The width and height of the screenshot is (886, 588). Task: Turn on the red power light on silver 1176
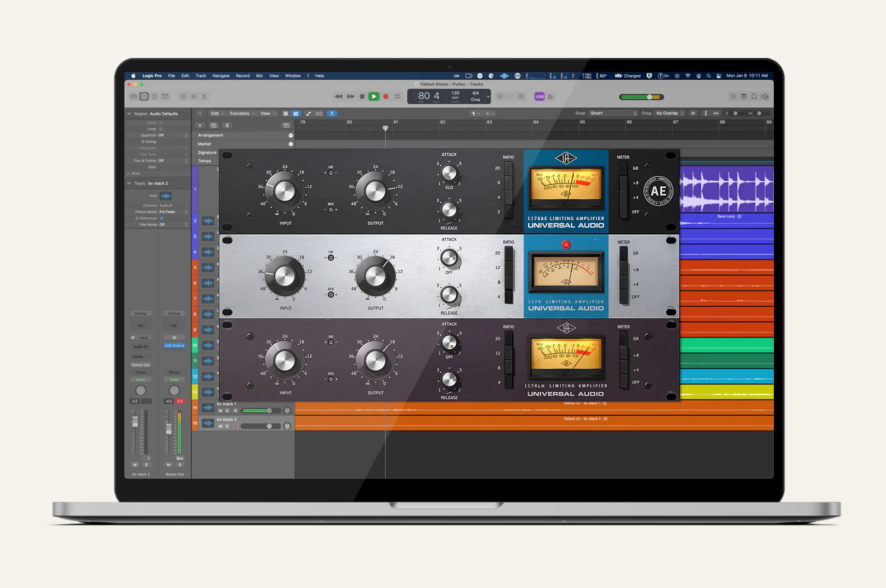[x=566, y=244]
